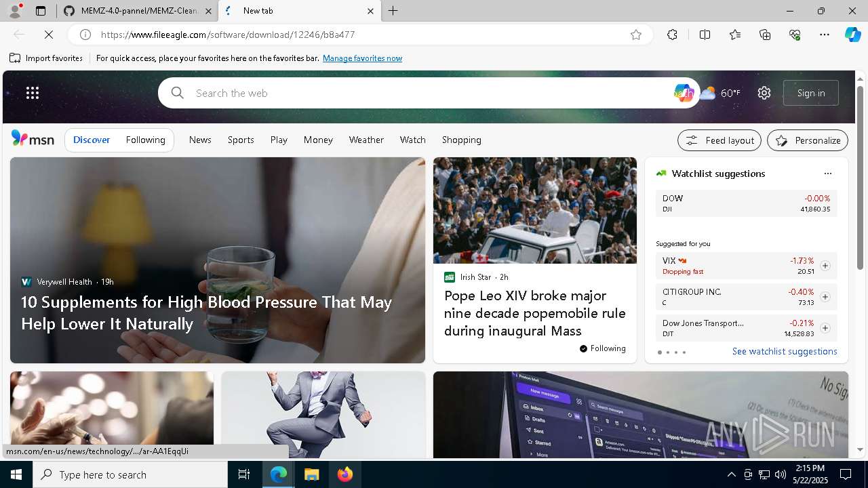Image resolution: width=868 pixels, height=488 pixels.
Task: Open the Windows Start menu
Action: tap(16, 474)
